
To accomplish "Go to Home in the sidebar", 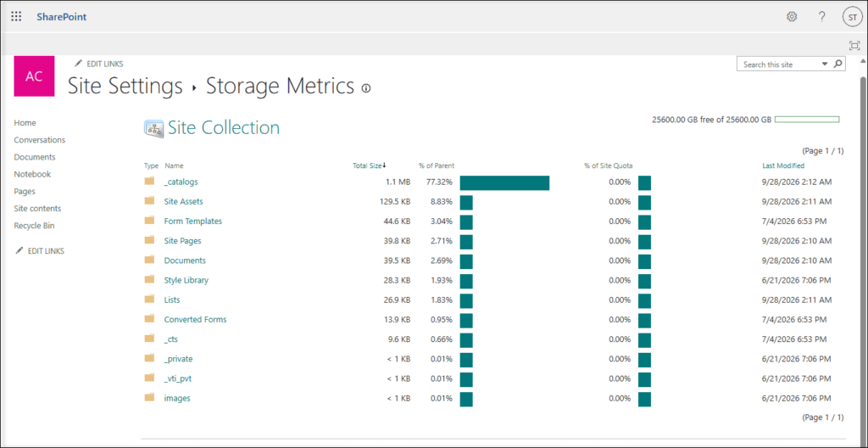I will (x=25, y=122).
